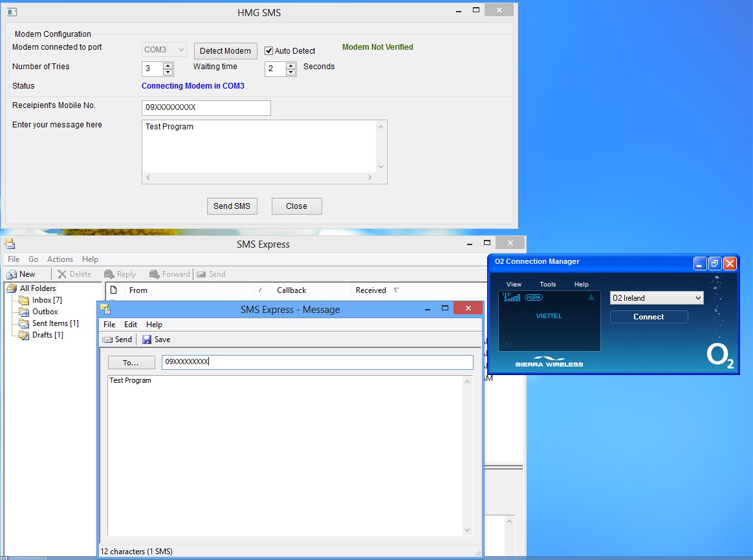
Task: Expand the O2 Ireland profile dropdown
Action: pyautogui.click(x=697, y=298)
